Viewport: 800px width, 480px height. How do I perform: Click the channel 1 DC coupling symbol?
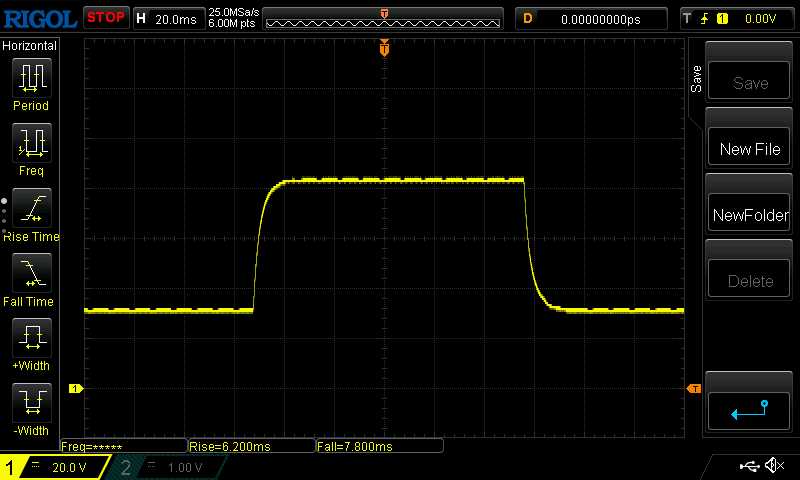pos(35,465)
